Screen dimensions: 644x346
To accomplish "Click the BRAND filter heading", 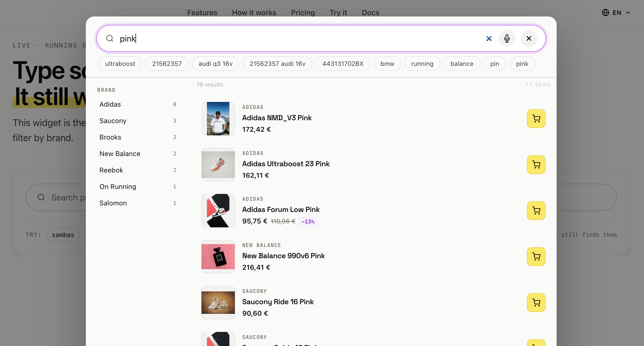I will point(106,90).
